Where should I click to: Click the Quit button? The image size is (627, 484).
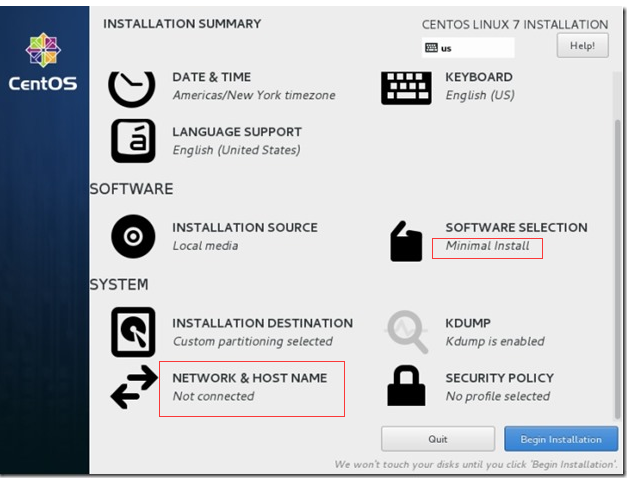click(438, 439)
